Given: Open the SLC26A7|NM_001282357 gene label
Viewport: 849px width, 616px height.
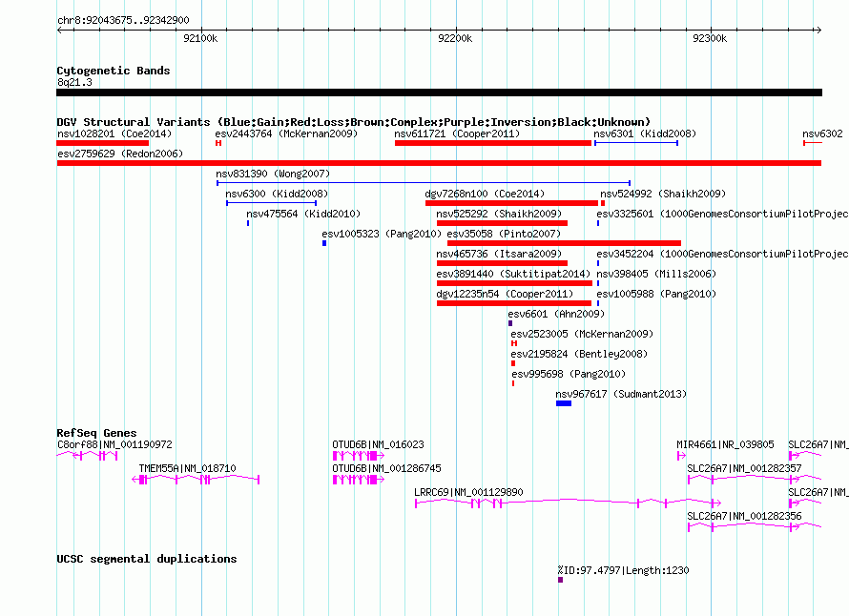Looking at the screenshot, I should point(744,468).
